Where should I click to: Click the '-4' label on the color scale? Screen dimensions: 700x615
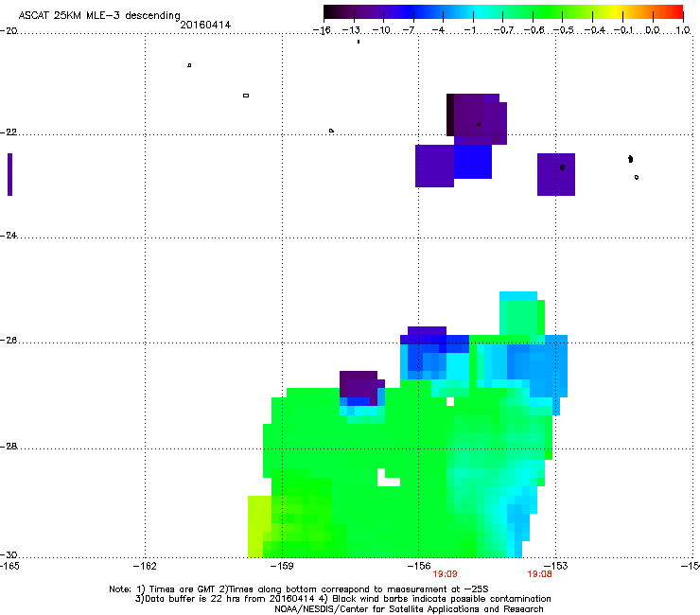(x=438, y=30)
